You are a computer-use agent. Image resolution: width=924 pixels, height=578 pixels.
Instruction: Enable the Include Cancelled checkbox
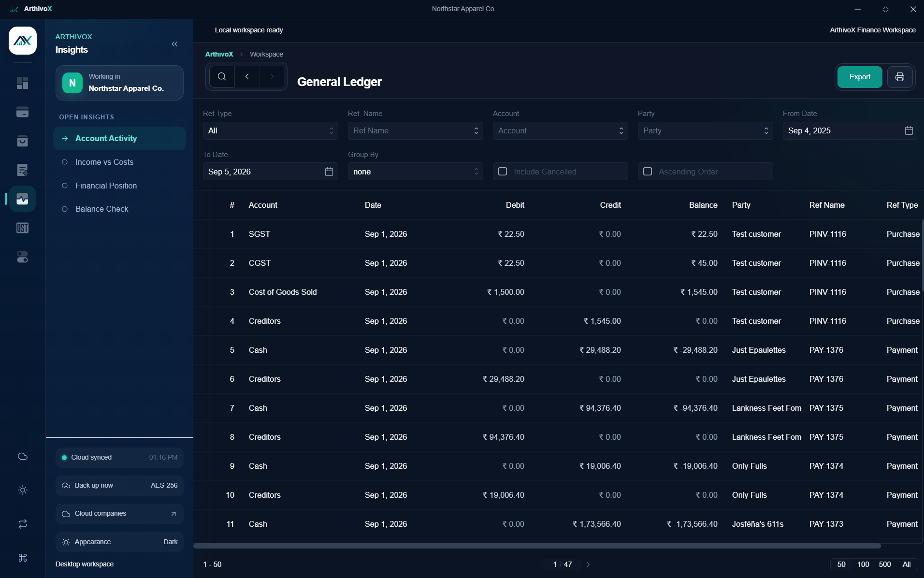pyautogui.click(x=503, y=172)
